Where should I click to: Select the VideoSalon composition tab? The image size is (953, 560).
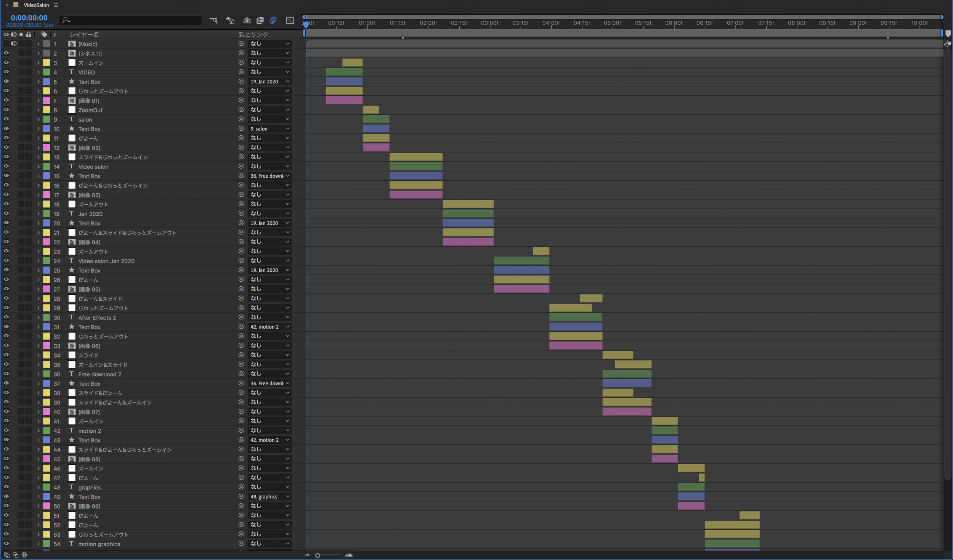click(36, 5)
